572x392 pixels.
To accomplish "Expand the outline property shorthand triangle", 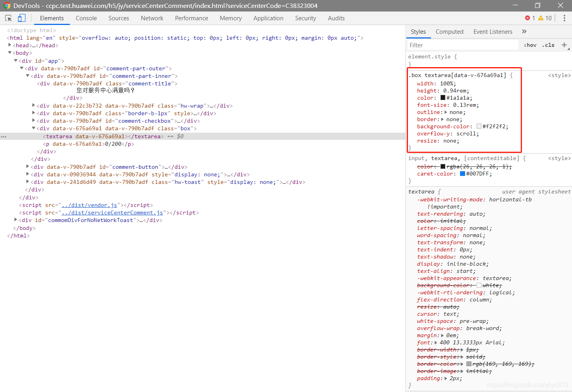I will point(446,112).
